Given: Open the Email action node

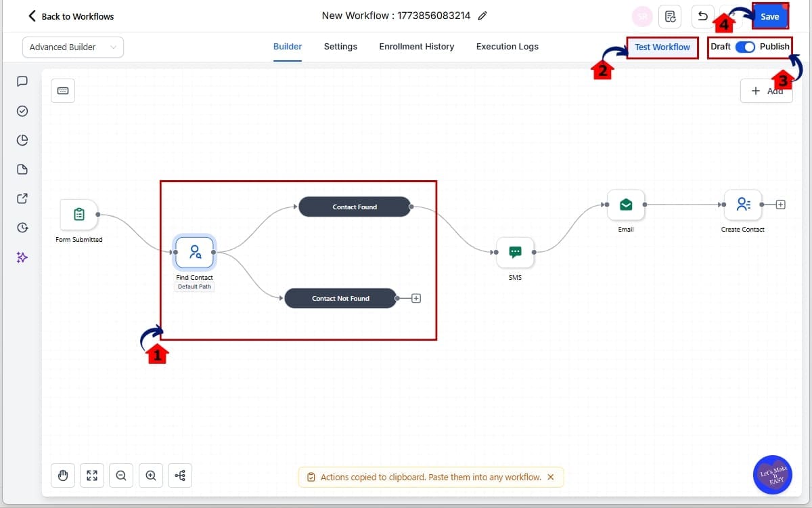Looking at the screenshot, I should coord(625,205).
